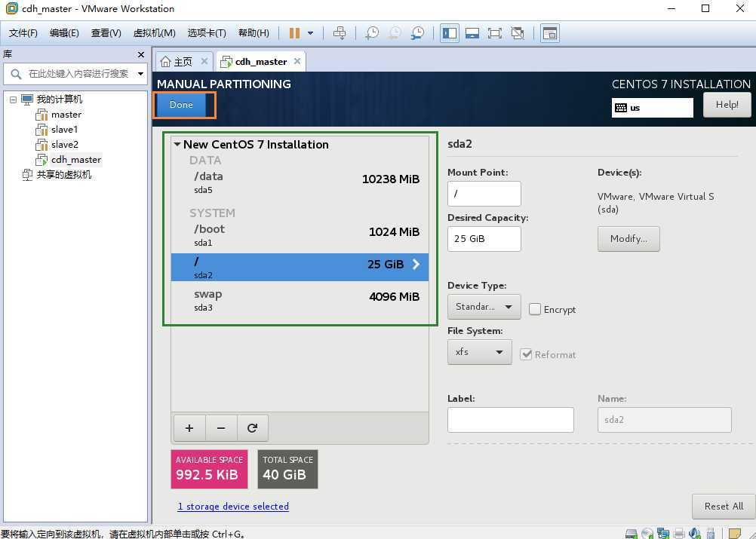Toggle the thumbnail bar view icon

472,32
